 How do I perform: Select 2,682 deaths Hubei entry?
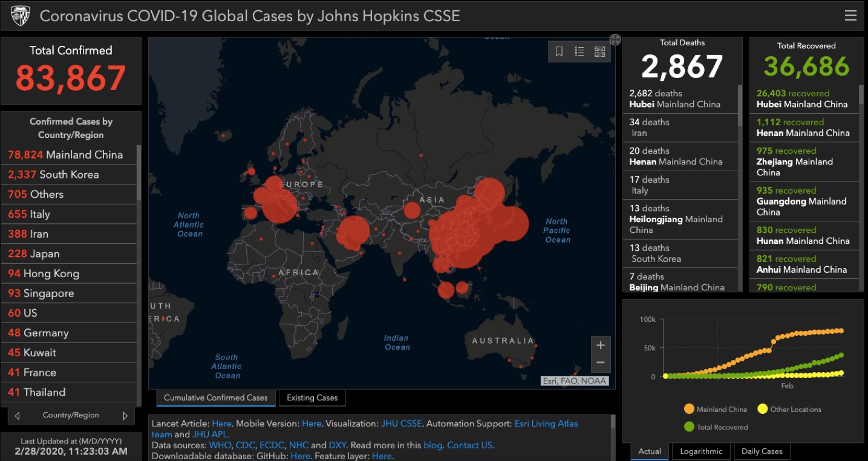[680, 99]
